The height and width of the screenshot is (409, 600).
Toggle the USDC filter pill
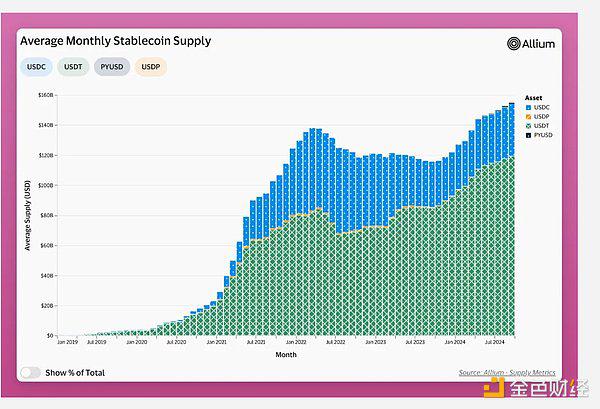click(37, 67)
